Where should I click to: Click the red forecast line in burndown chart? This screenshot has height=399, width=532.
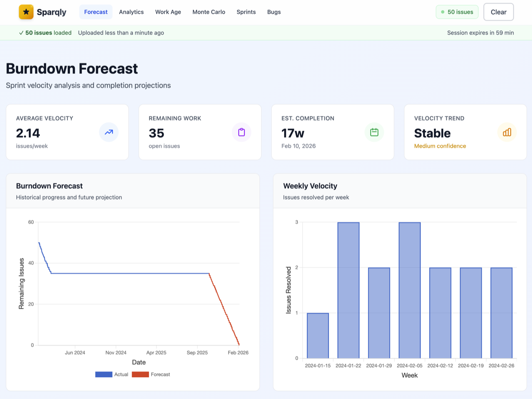224,309
